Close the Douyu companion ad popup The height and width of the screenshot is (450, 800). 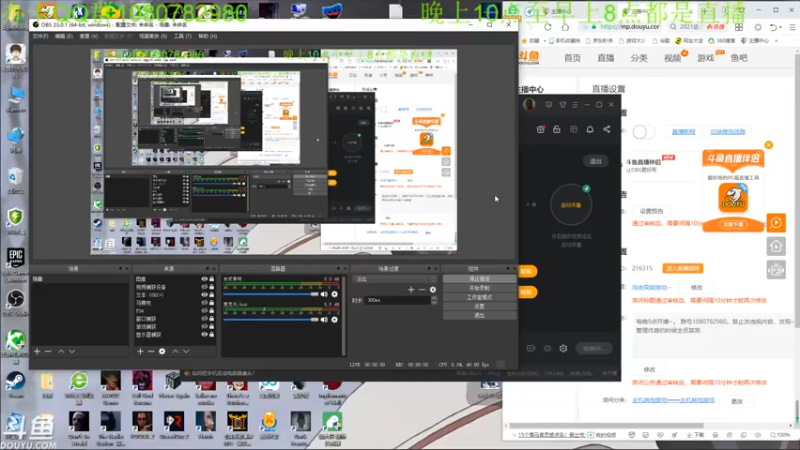(x=769, y=145)
